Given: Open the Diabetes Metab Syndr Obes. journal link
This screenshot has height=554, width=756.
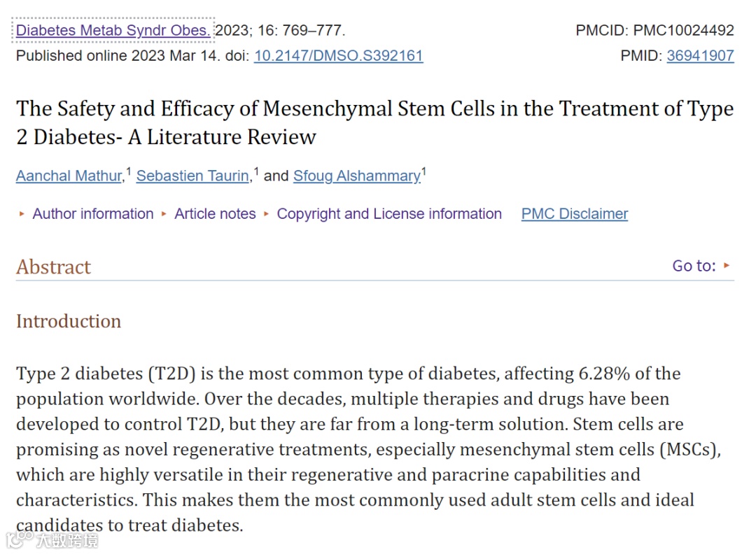Looking at the screenshot, I should point(113,30).
